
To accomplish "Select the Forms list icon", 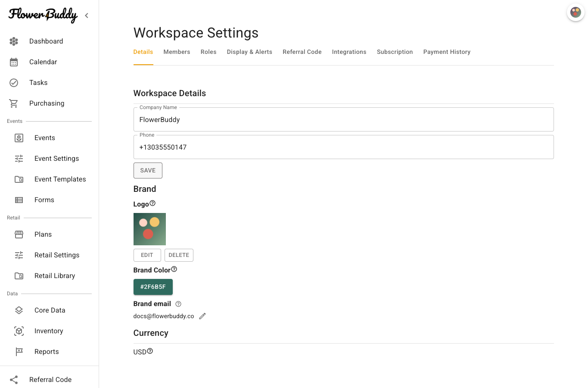I will (x=19, y=200).
